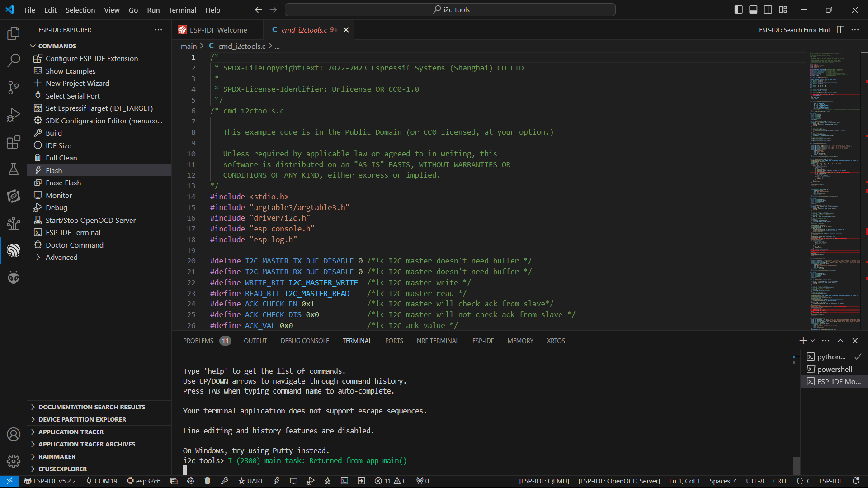Click ESP-IDF OpenOCD Server status item
Viewport: 868px width, 488px height.
619,481
